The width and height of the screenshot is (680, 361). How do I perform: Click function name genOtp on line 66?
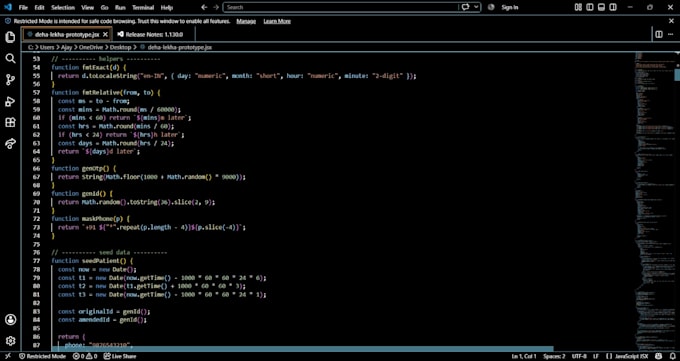[x=93, y=168]
